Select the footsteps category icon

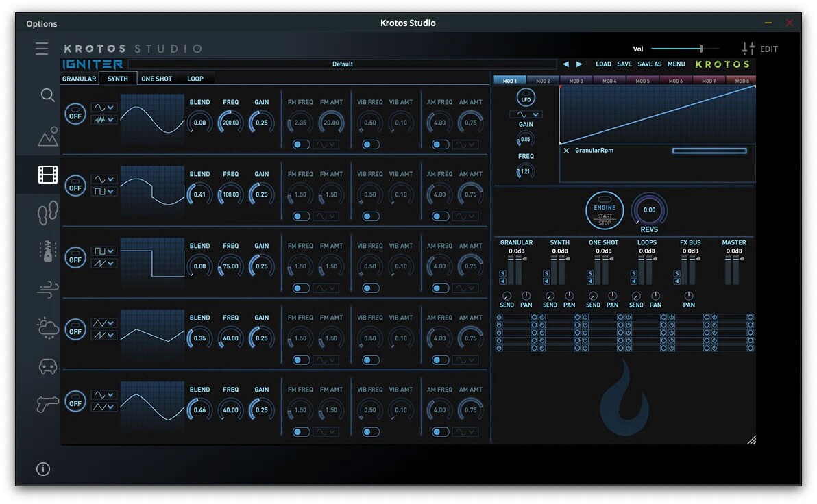[x=47, y=213]
